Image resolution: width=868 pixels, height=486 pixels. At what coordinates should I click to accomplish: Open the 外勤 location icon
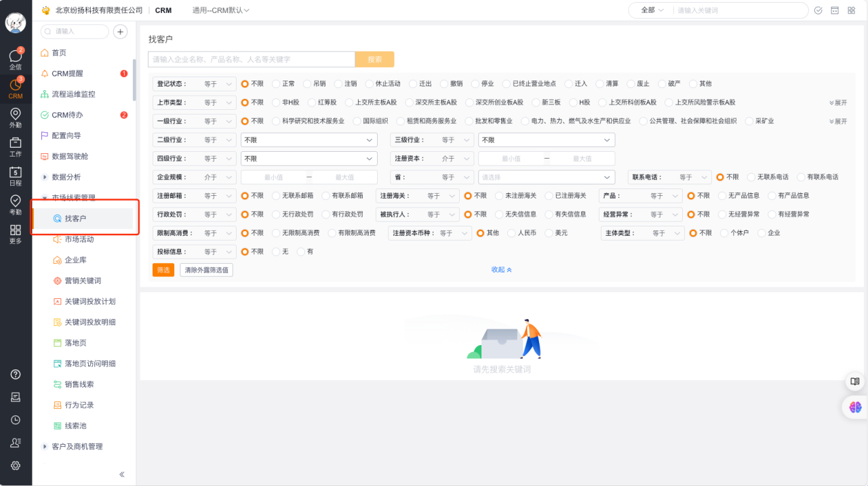15,118
